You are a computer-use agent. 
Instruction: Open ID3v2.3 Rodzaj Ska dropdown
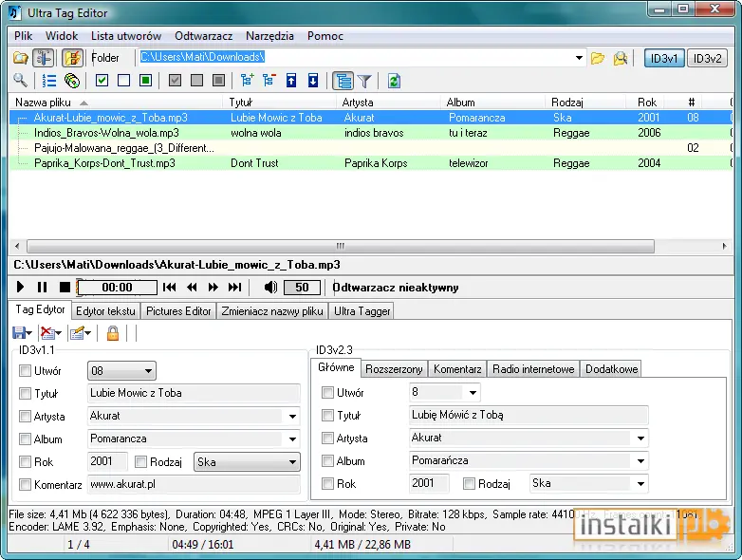point(640,483)
